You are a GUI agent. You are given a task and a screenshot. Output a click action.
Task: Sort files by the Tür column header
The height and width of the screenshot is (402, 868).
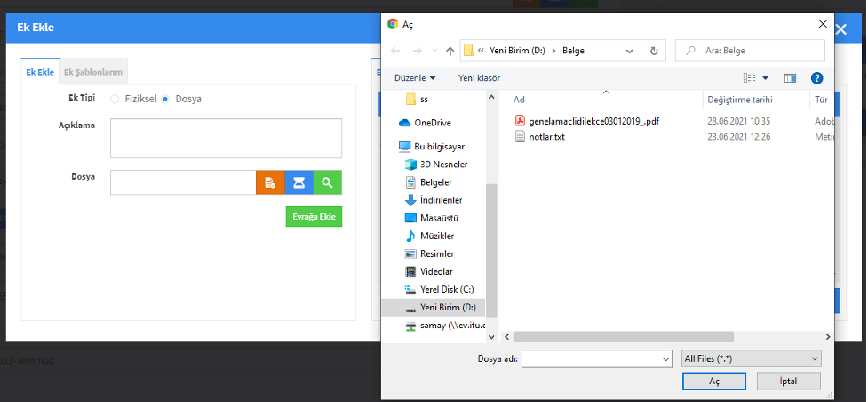tap(822, 100)
